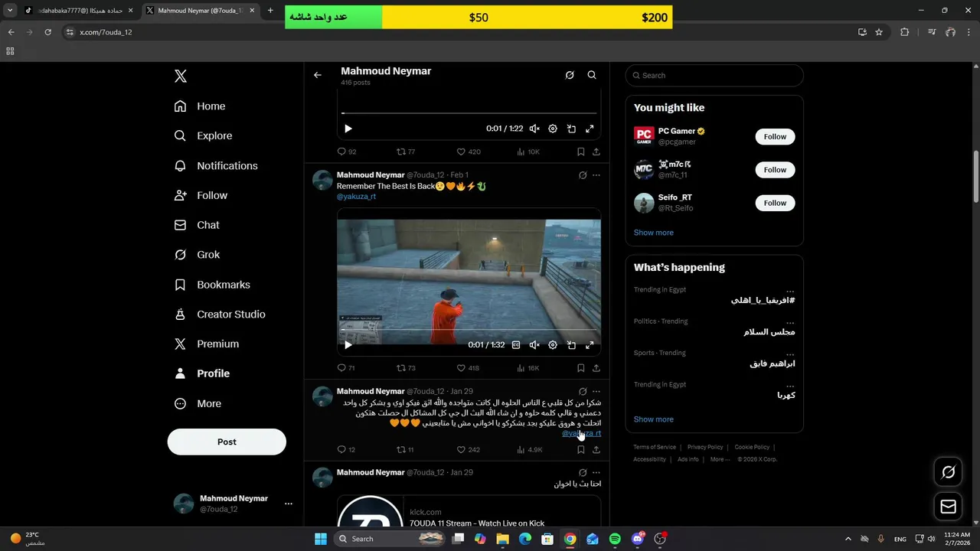Click the Post button
Screen dimensions: 980x551
pos(227,442)
